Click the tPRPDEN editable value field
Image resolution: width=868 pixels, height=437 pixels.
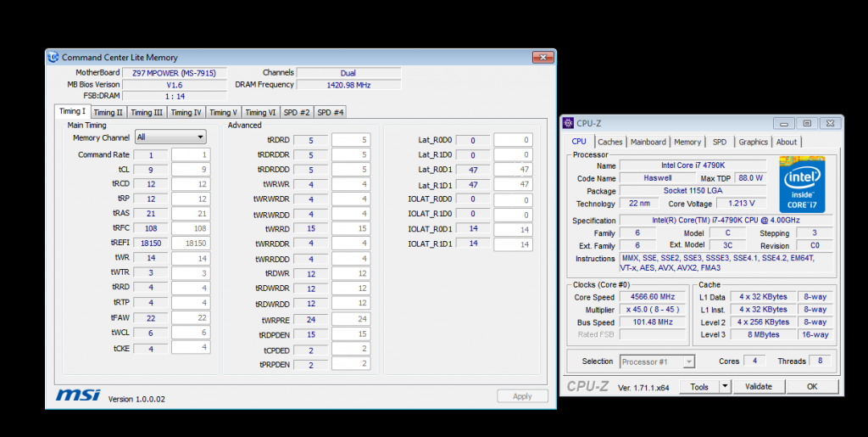tap(351, 364)
